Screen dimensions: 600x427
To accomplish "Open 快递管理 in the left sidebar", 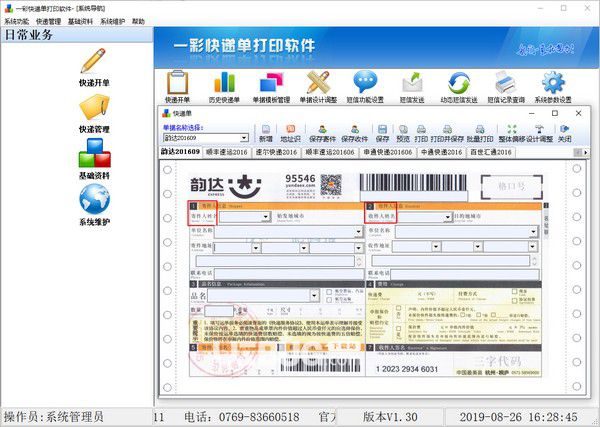I will [94, 114].
